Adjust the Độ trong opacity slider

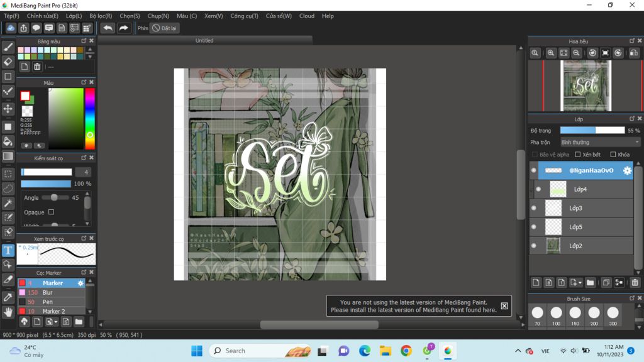592,131
